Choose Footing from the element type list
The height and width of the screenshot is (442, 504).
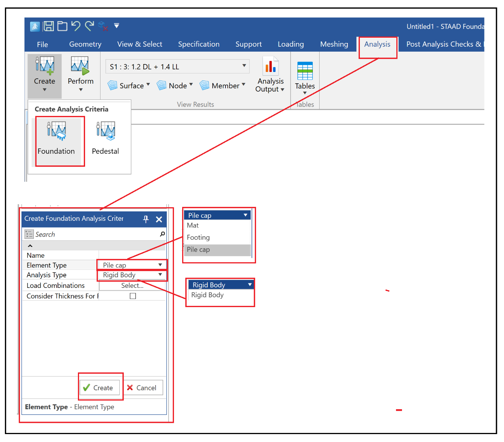pyautogui.click(x=218, y=237)
